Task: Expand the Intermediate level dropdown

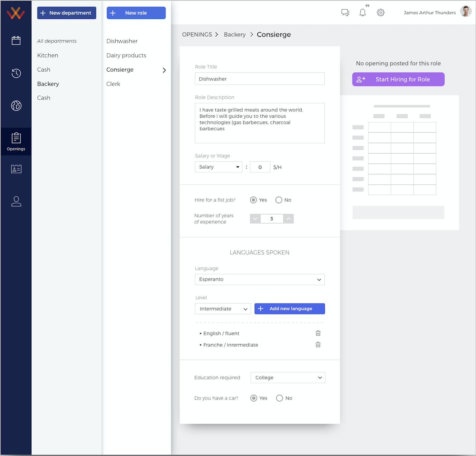Action: point(223,309)
